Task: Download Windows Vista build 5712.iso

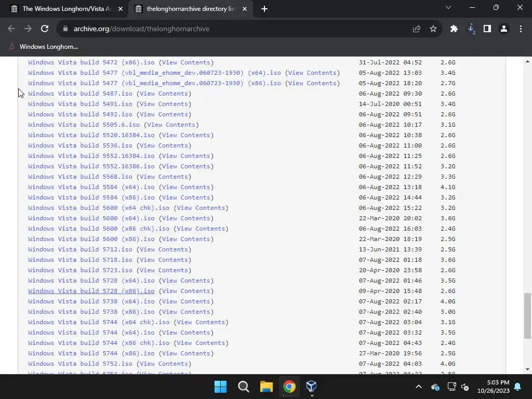Action: click(80, 249)
